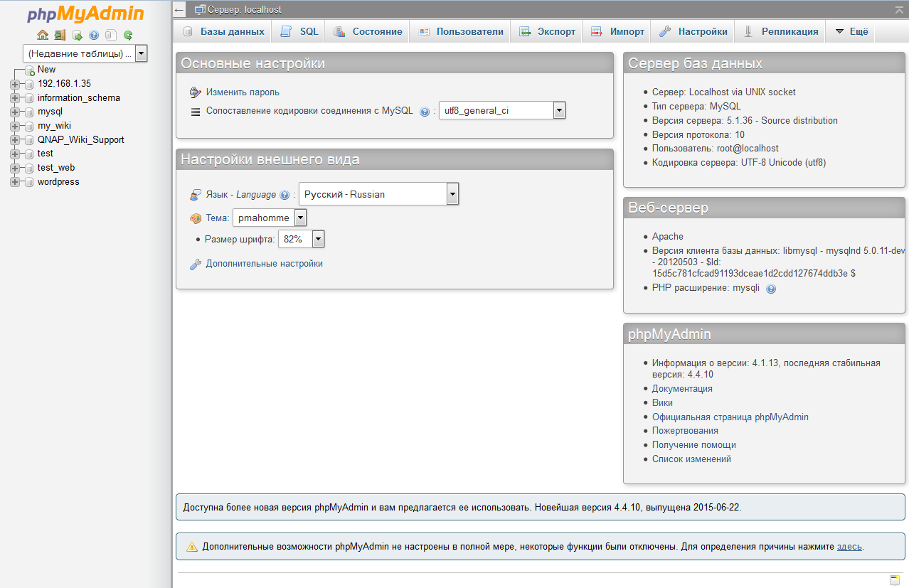909x588 pixels.
Task: Click the help icon beside mysqli extension
Action: tap(771, 289)
